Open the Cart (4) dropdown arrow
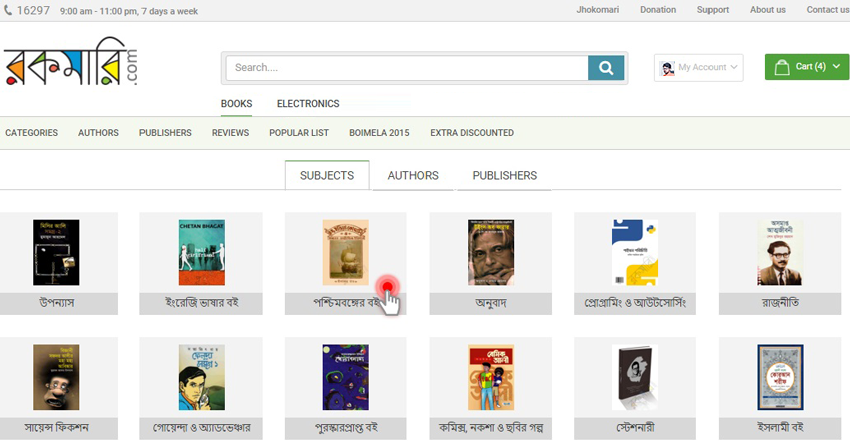 pyautogui.click(x=834, y=67)
